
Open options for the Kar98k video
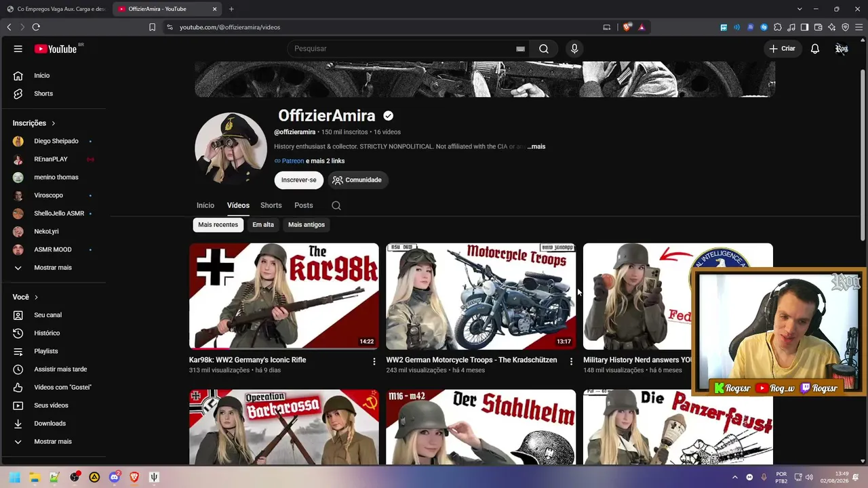coord(374,362)
